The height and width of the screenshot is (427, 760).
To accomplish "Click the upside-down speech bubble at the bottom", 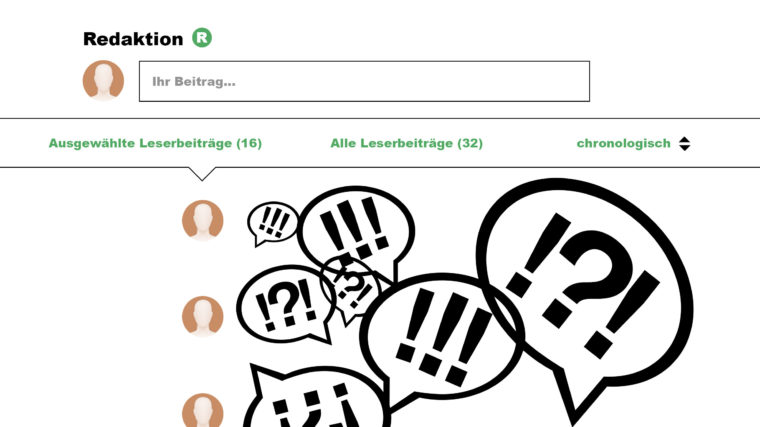I will pyautogui.click(x=315, y=397).
